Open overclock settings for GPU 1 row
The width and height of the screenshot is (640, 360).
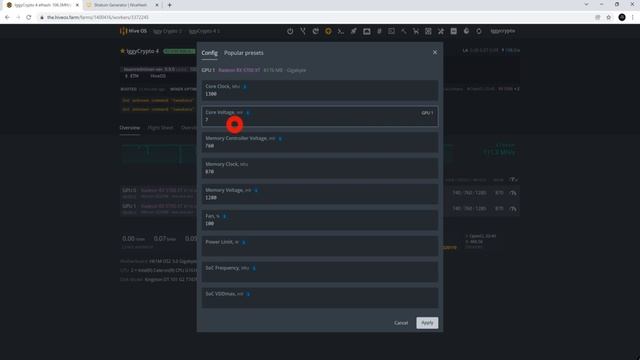[x=513, y=209]
